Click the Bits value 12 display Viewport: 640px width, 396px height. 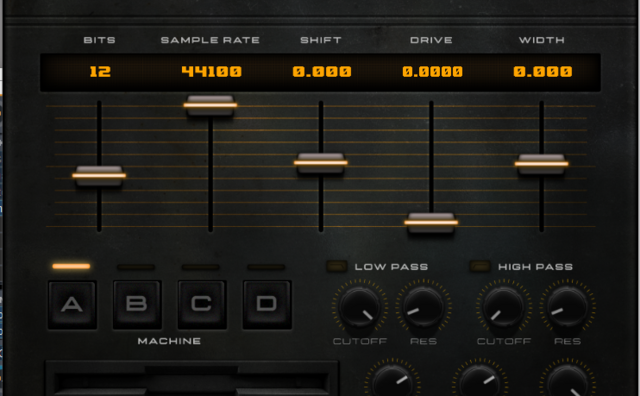100,72
